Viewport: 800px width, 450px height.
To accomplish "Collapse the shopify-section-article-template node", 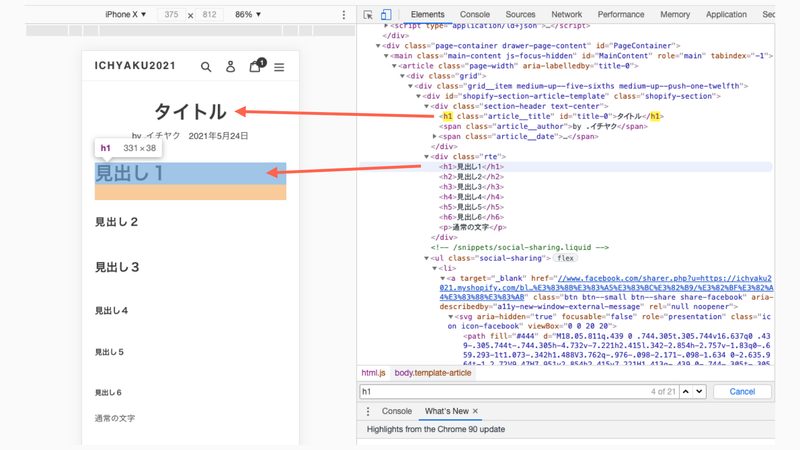I will (419, 96).
